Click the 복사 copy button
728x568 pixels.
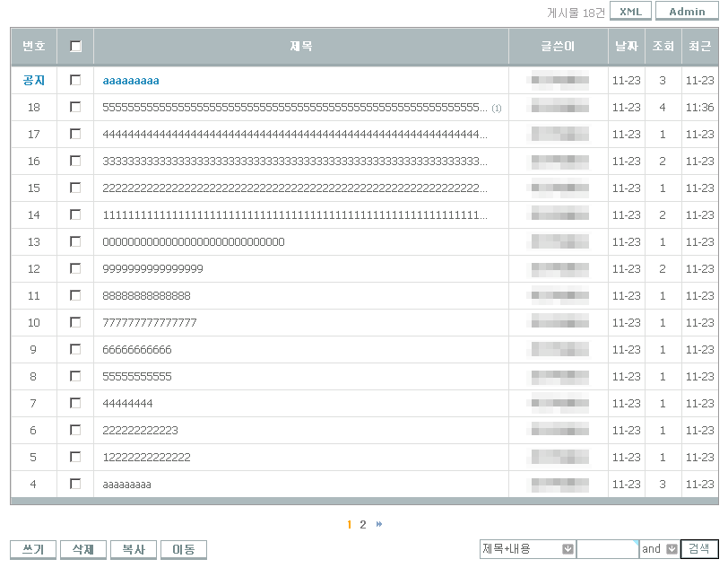coord(134,549)
